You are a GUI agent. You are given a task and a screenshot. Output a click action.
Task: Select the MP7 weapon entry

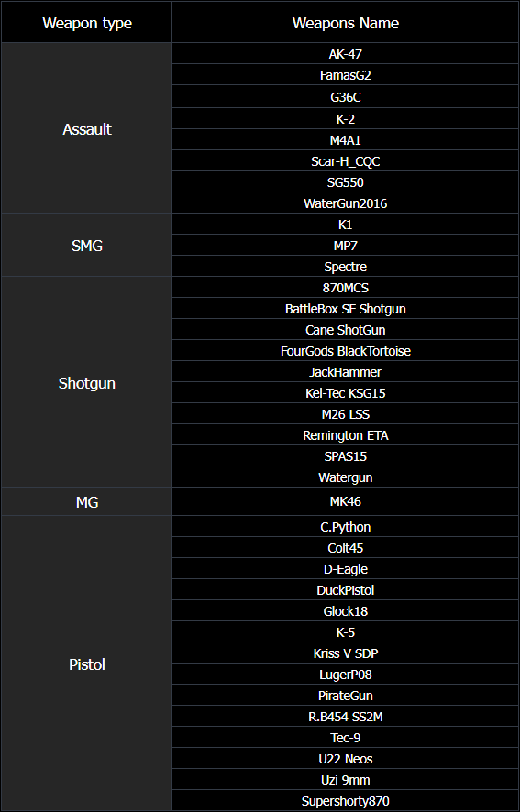[x=345, y=246]
